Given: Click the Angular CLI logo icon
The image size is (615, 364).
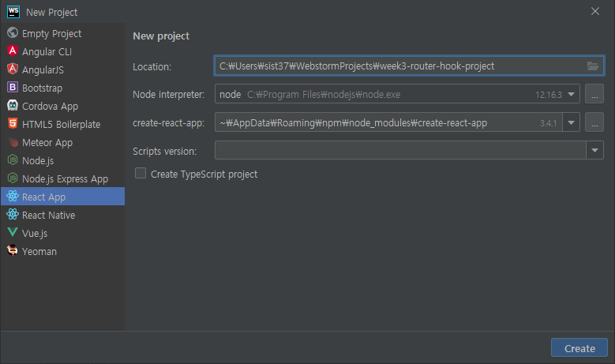Looking at the screenshot, I should (13, 51).
